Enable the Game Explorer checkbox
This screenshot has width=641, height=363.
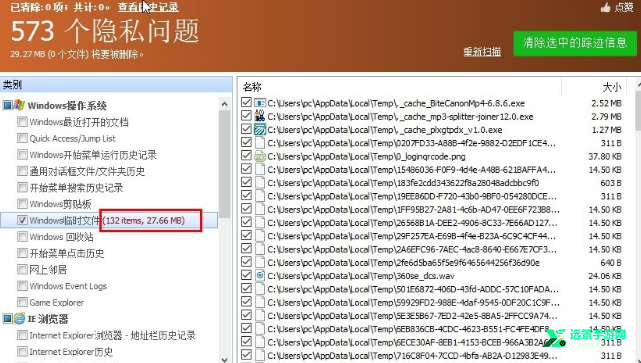(x=22, y=302)
